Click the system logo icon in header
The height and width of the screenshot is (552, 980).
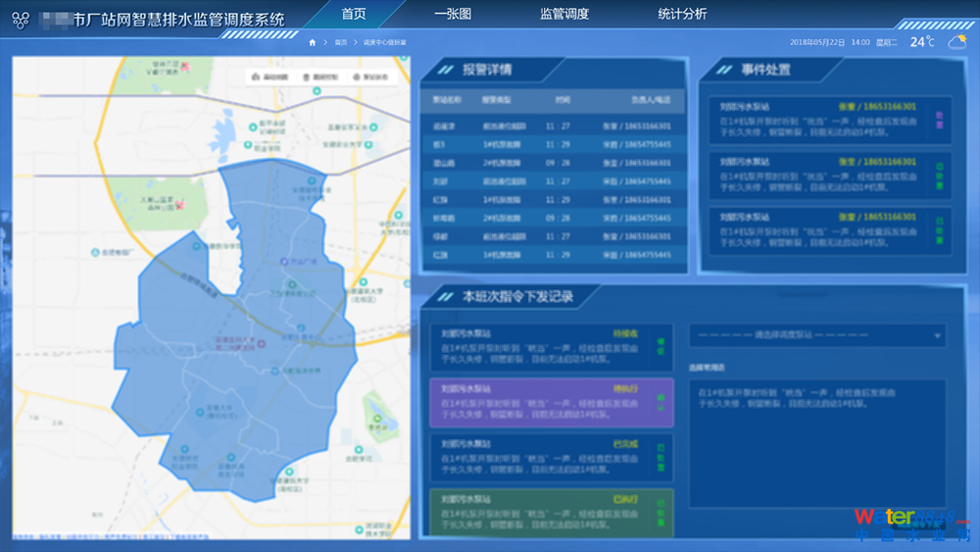[x=20, y=20]
